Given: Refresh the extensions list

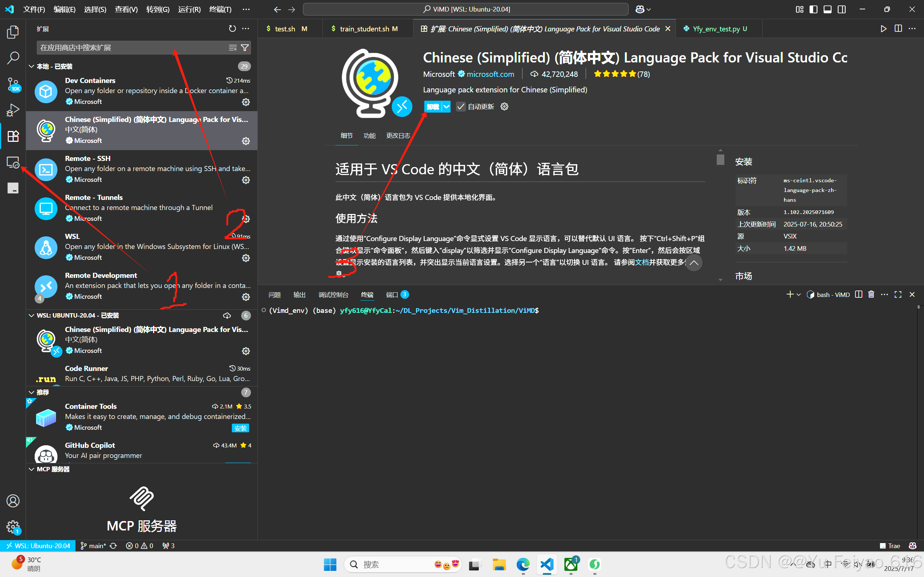Looking at the screenshot, I should (232, 29).
